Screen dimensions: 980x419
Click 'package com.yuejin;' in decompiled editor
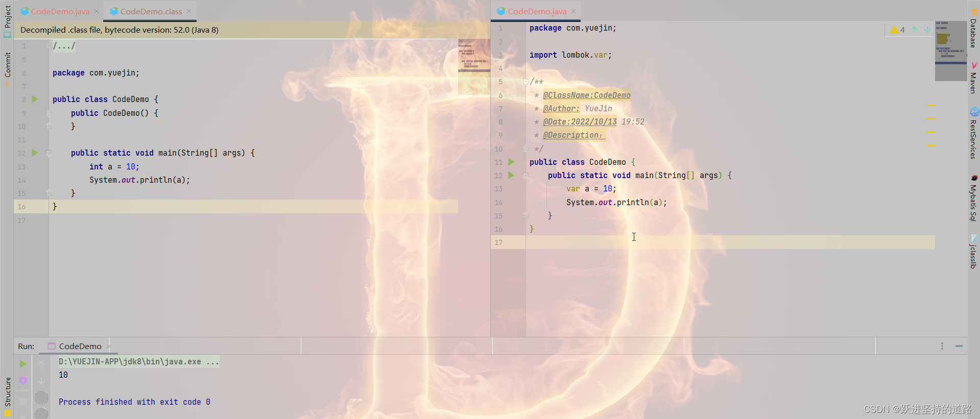coord(95,72)
